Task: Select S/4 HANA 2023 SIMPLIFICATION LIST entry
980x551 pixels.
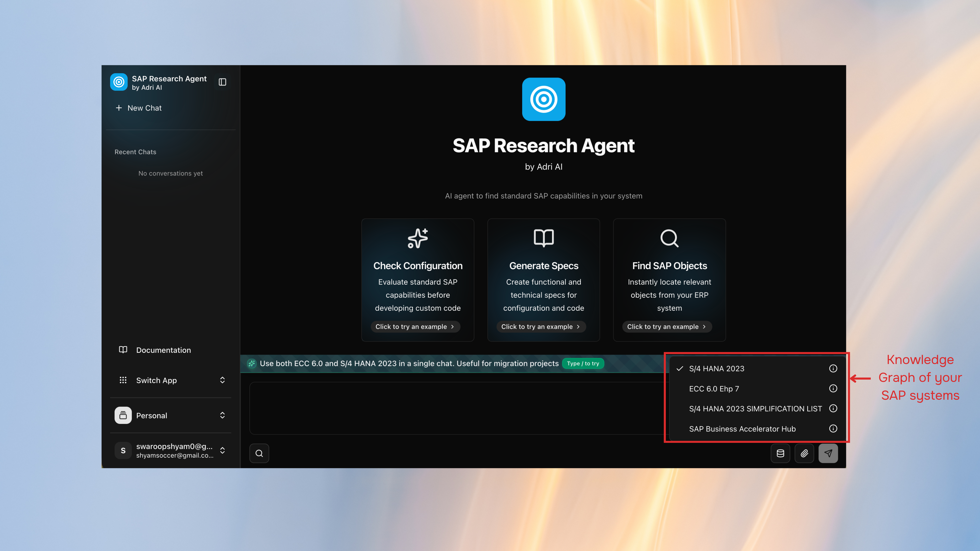Action: 755,408
